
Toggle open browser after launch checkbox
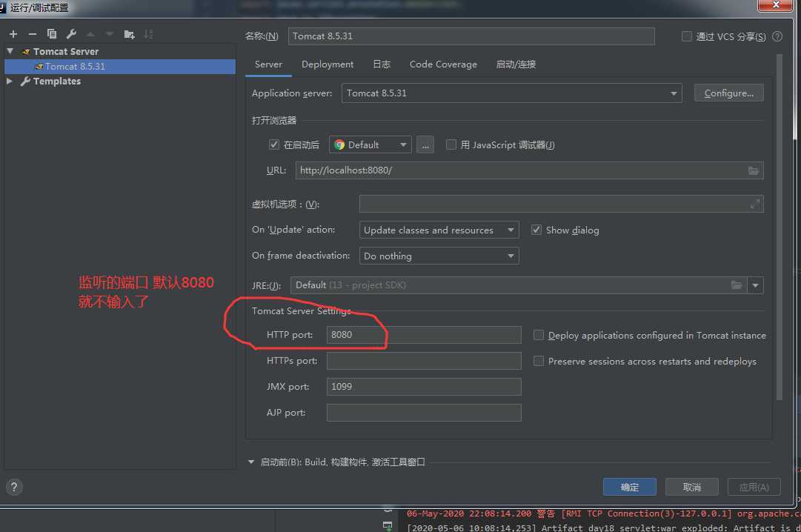coord(274,144)
